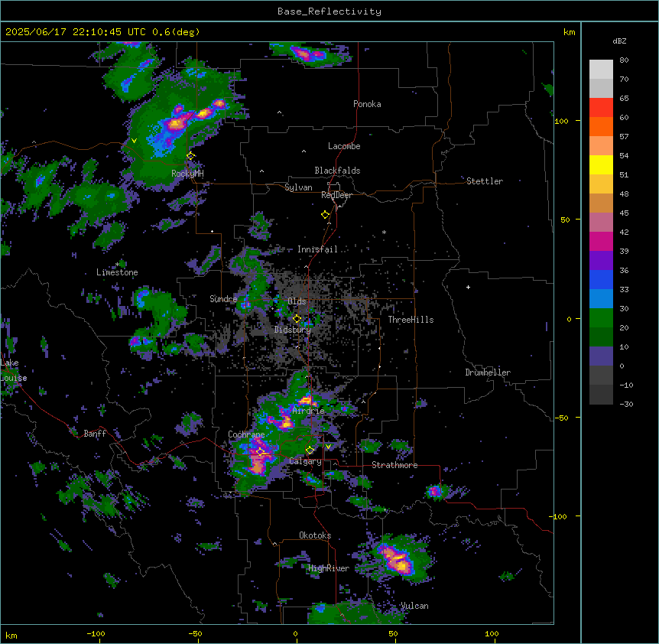Click the yellow diamond marker near RockyMH
659x644 pixels.
(x=190, y=156)
